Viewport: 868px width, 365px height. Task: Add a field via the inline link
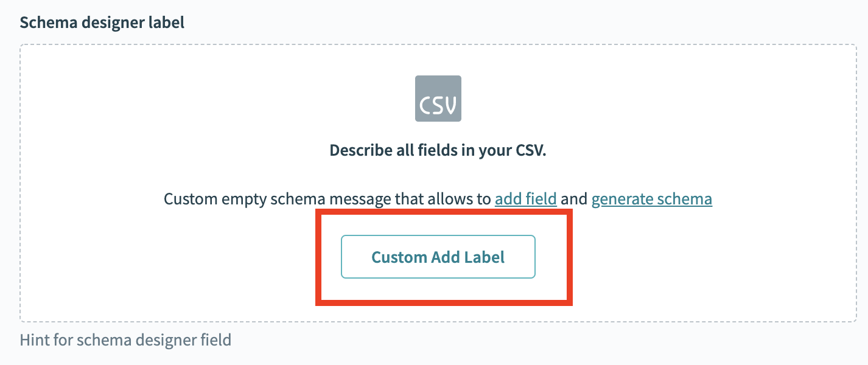[525, 199]
